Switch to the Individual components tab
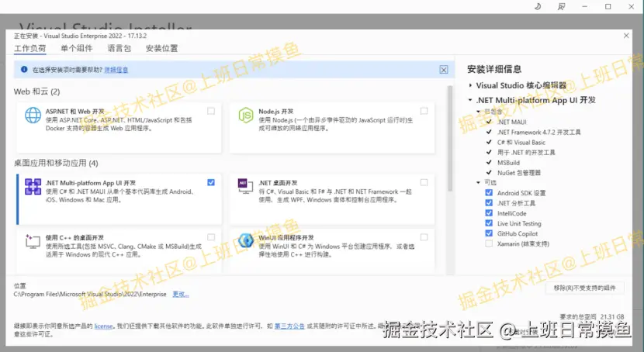Image resolution: width=644 pixels, height=352 pixels. pyautogui.click(x=76, y=48)
